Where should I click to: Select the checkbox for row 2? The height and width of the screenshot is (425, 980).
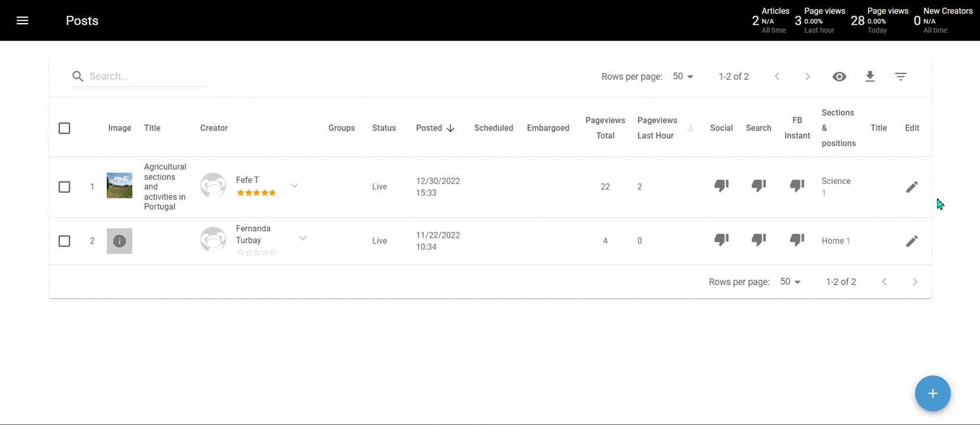[64, 241]
